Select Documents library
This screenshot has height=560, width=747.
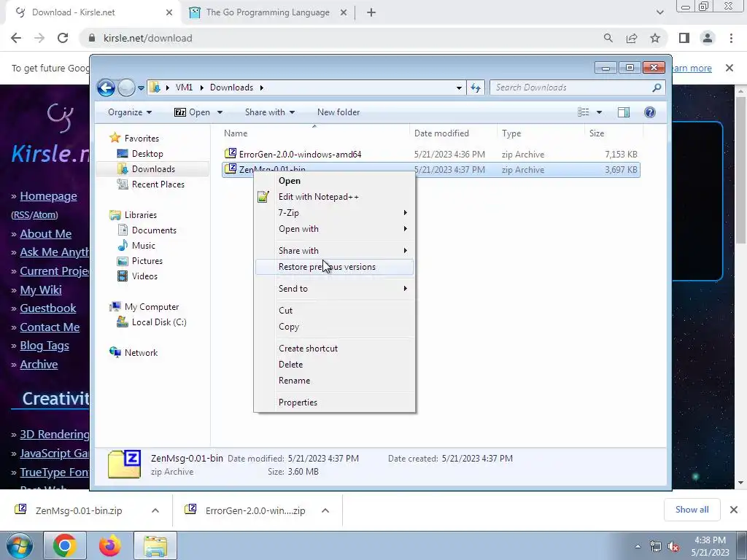click(154, 230)
